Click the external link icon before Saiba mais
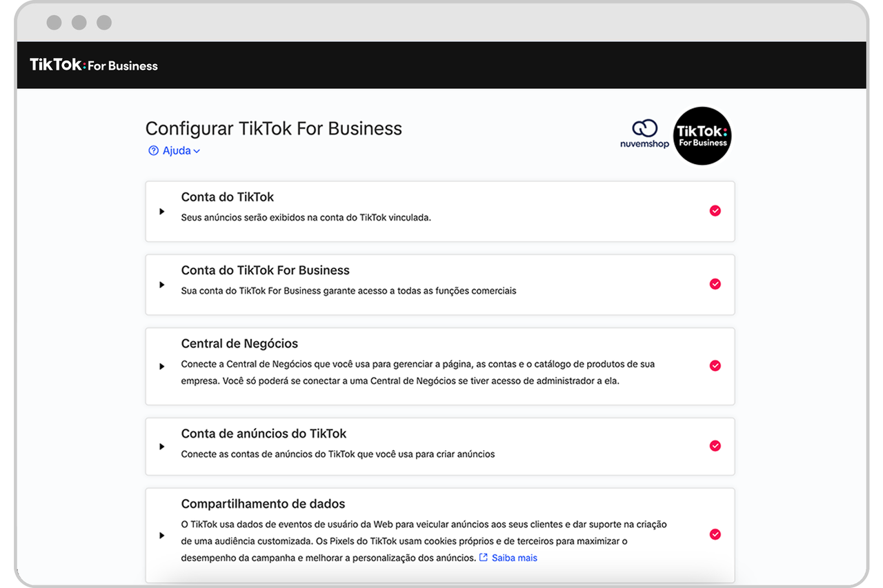 click(x=484, y=557)
